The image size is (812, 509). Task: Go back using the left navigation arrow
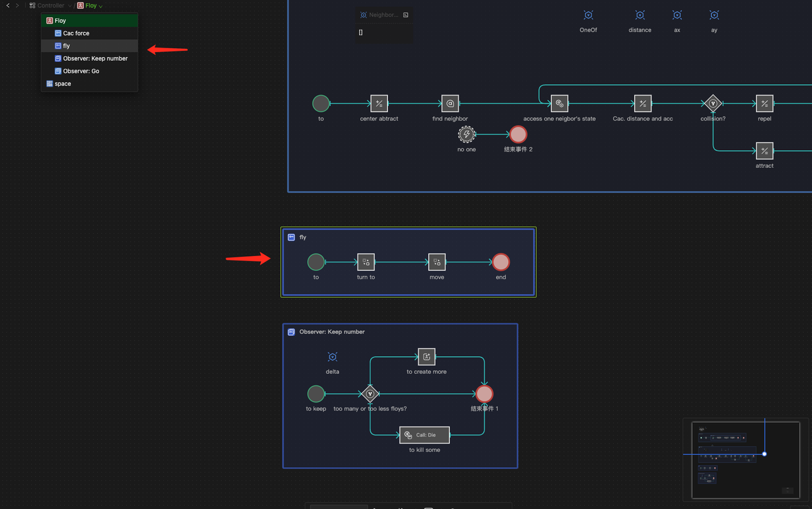[8, 6]
